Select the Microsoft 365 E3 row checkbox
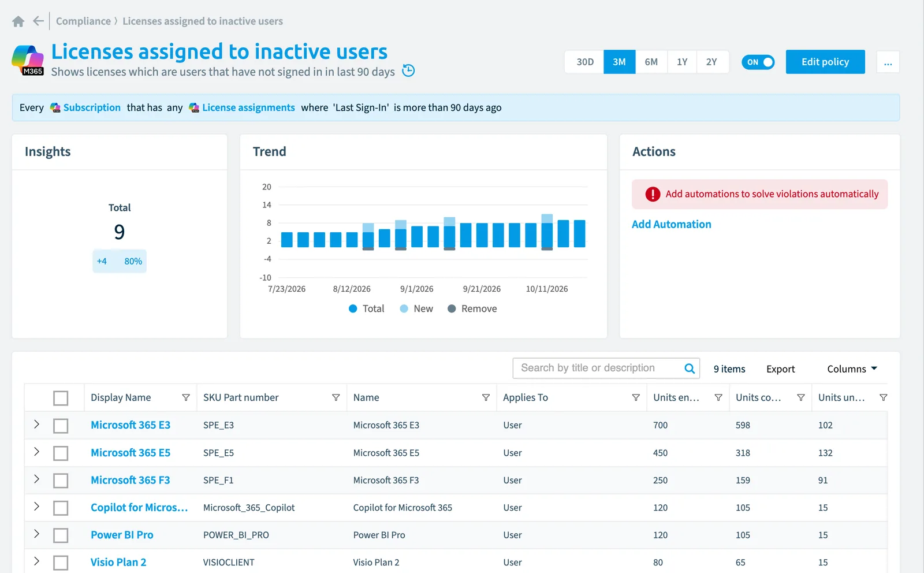The width and height of the screenshot is (924, 573). pos(61,426)
